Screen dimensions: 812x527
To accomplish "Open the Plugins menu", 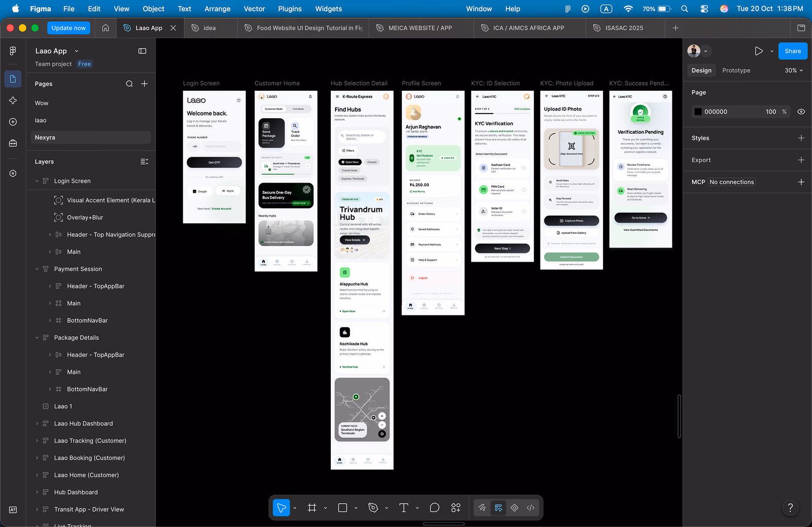I will pos(290,9).
